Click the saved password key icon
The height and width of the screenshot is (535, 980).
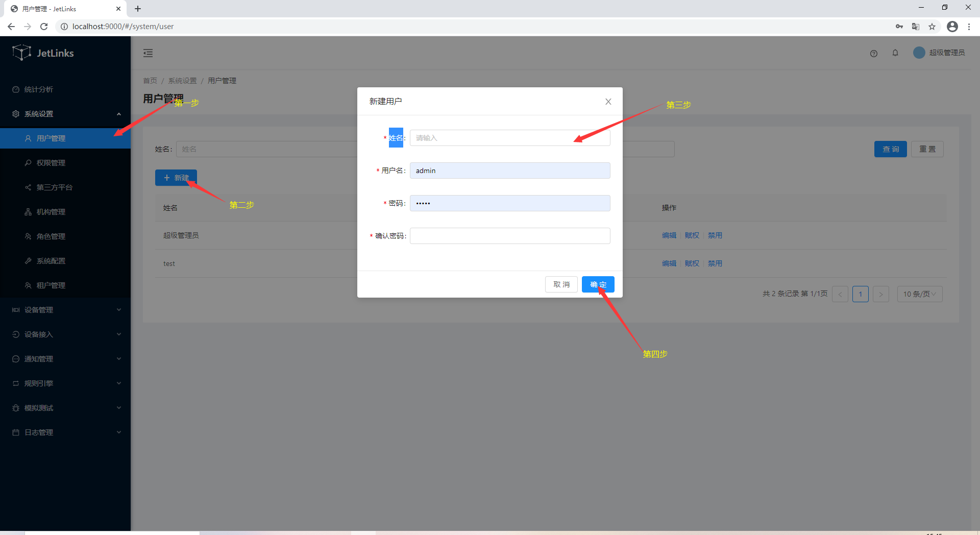899,27
